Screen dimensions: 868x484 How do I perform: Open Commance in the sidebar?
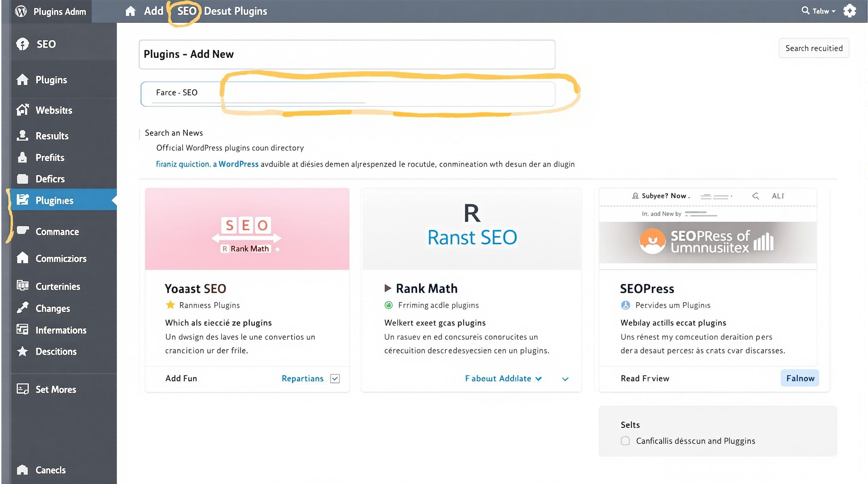tap(57, 232)
